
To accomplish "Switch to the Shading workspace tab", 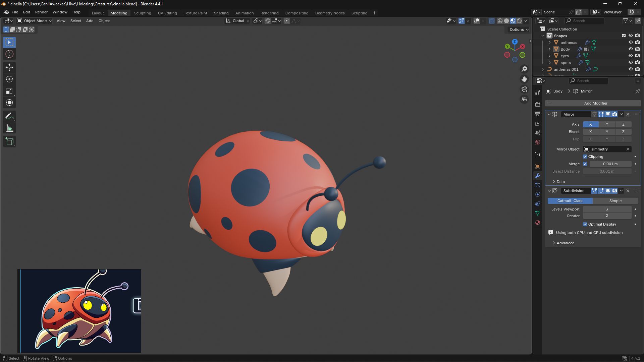I will tap(221, 13).
